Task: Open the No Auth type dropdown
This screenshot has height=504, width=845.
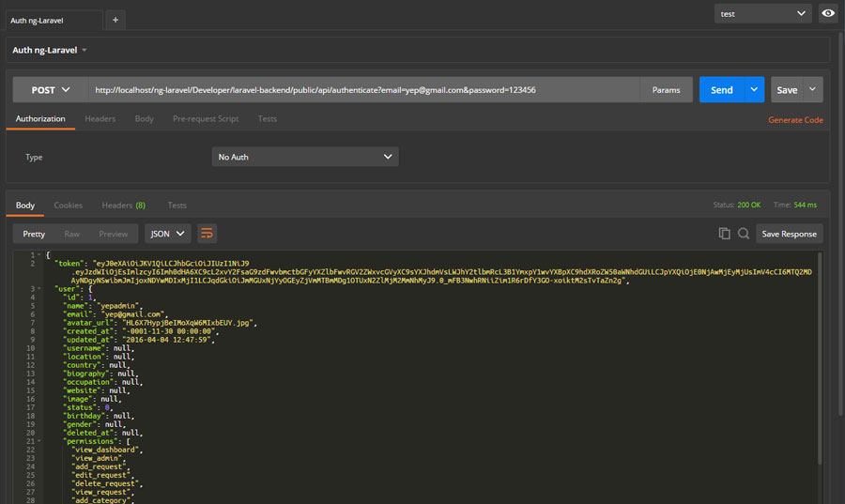Action: [x=305, y=157]
